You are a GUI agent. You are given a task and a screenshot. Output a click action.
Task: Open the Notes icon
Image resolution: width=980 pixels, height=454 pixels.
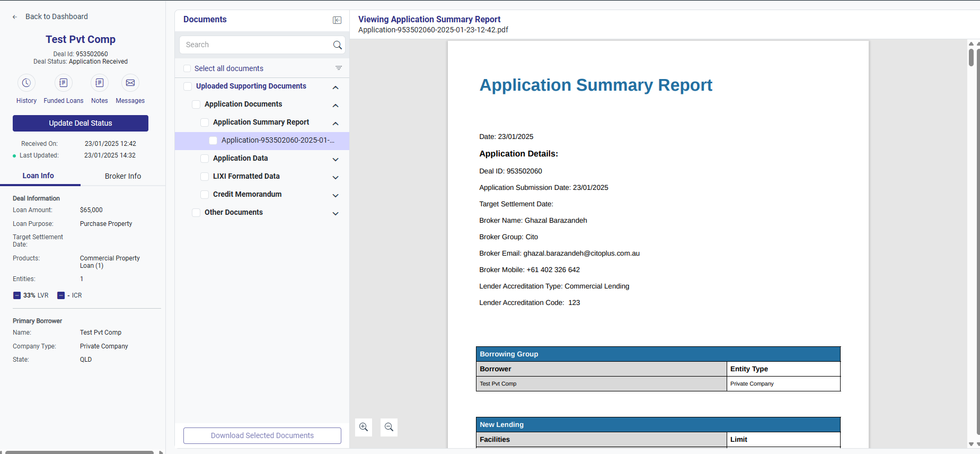coord(99,83)
